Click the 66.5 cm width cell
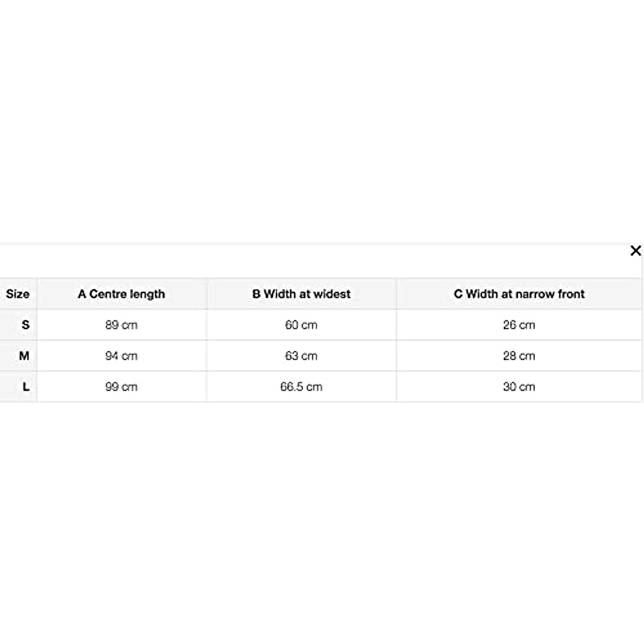 [x=301, y=387]
